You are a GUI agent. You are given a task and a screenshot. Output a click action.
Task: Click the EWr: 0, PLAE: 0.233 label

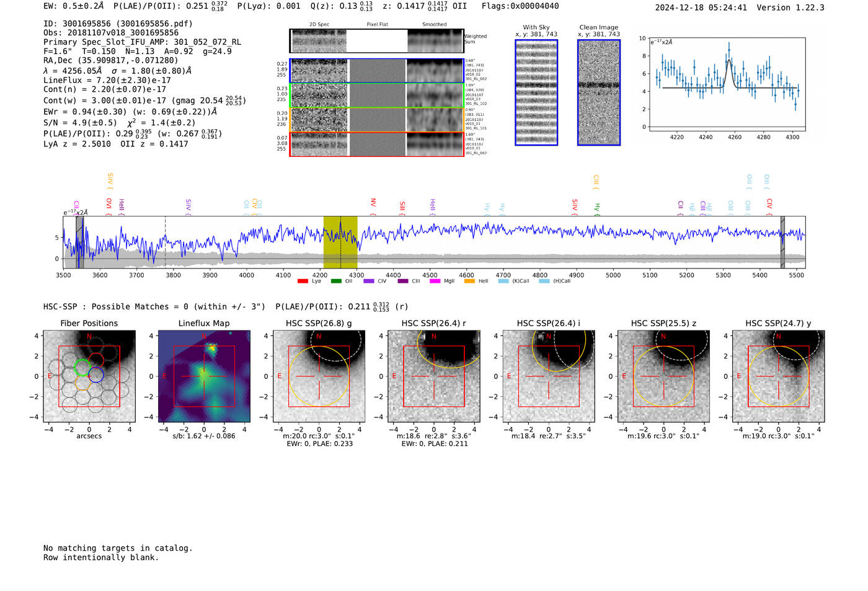(319, 443)
